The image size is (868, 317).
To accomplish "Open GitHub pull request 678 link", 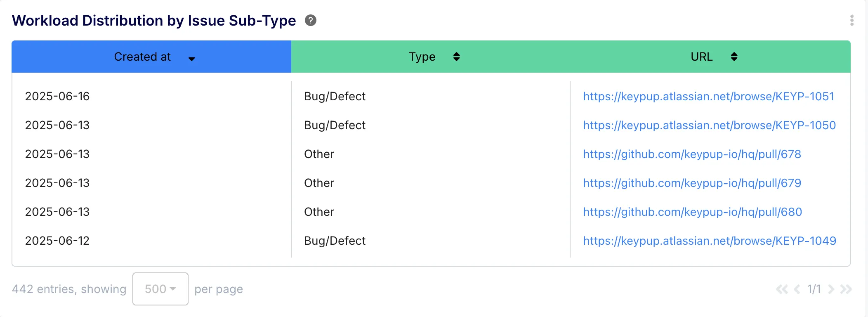I will 692,154.
